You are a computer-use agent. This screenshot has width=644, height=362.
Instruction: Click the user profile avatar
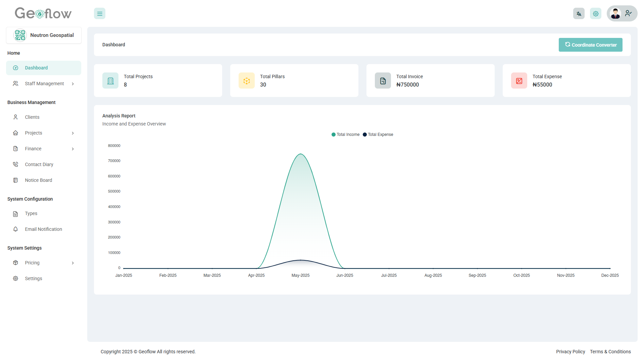pos(615,14)
